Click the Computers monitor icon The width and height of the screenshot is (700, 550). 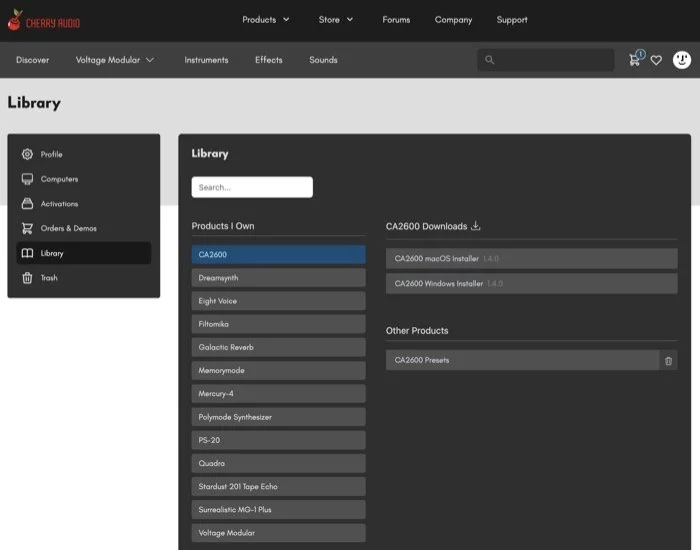coord(27,179)
